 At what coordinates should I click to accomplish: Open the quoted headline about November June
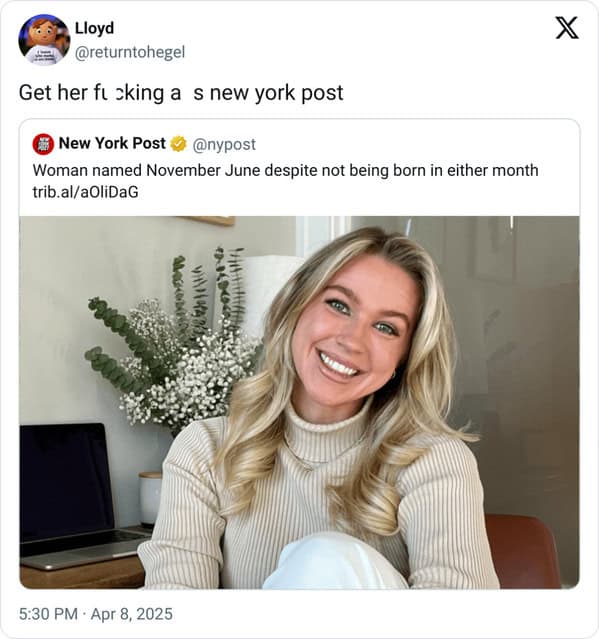[285, 170]
